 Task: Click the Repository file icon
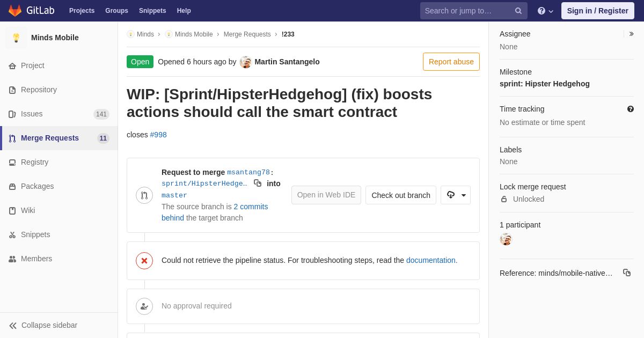(x=12, y=90)
